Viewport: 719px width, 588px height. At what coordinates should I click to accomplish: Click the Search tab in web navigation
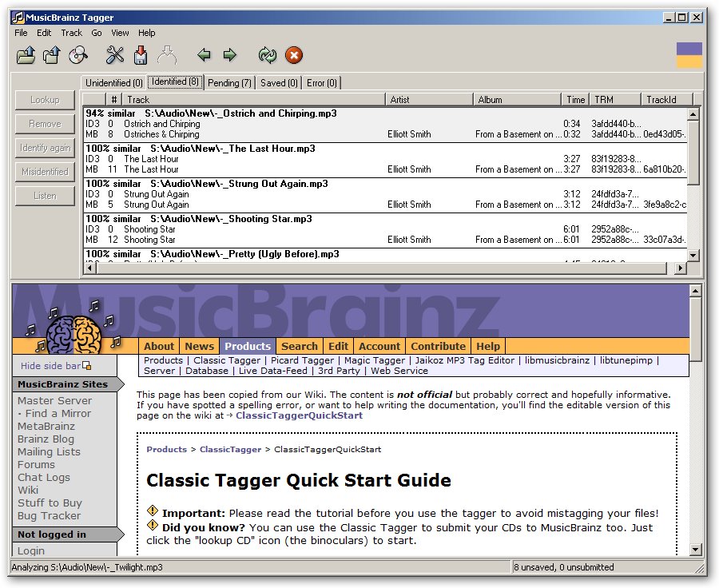pyautogui.click(x=300, y=346)
